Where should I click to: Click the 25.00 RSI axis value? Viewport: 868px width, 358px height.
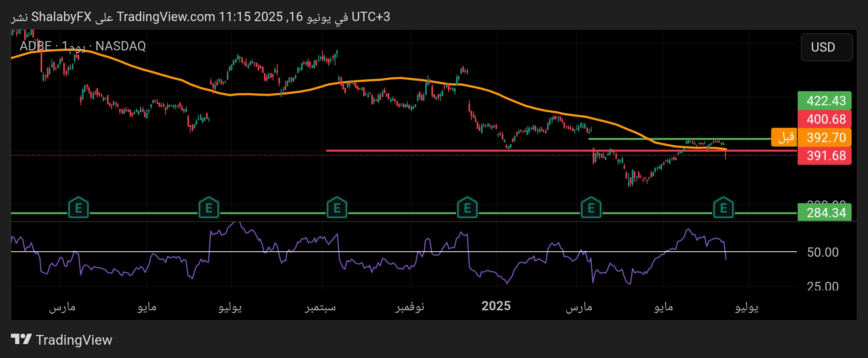tap(823, 286)
